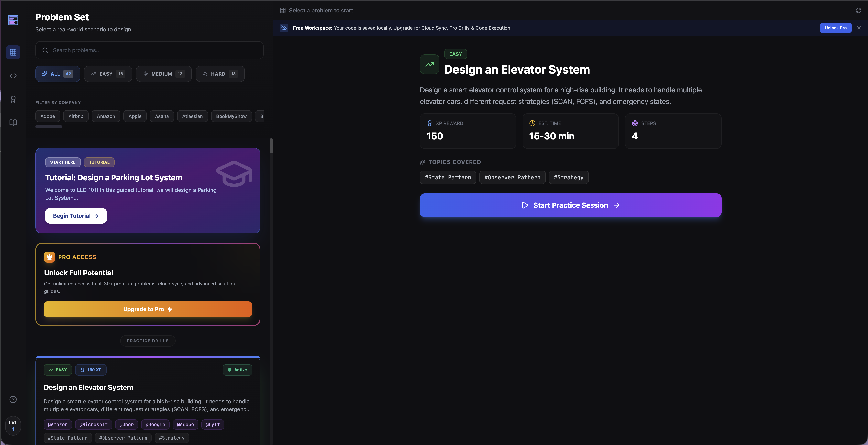868x445 pixels.
Task: Open the achievements badge sidebar icon
Action: (x=13, y=99)
